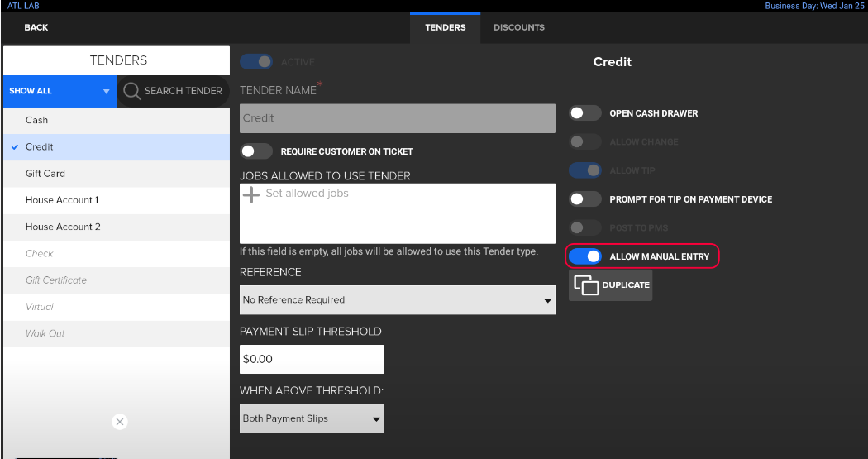Switch to the Discounts tab

click(518, 27)
